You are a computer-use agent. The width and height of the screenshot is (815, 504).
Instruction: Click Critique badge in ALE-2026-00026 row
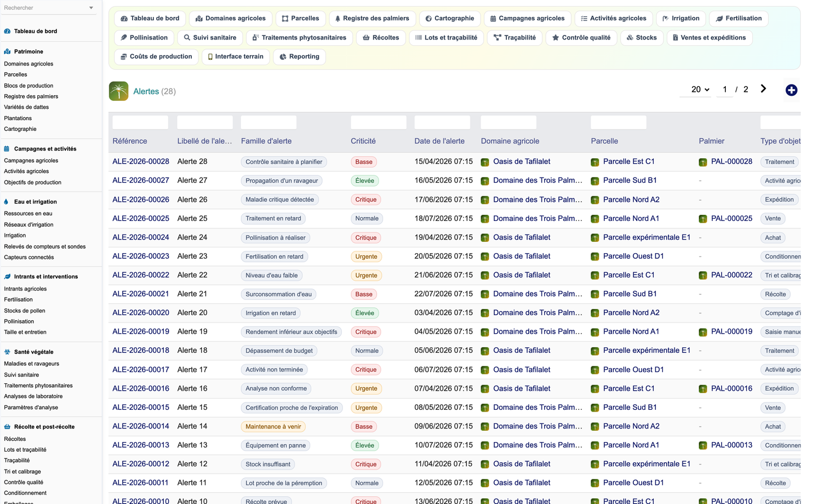click(365, 200)
